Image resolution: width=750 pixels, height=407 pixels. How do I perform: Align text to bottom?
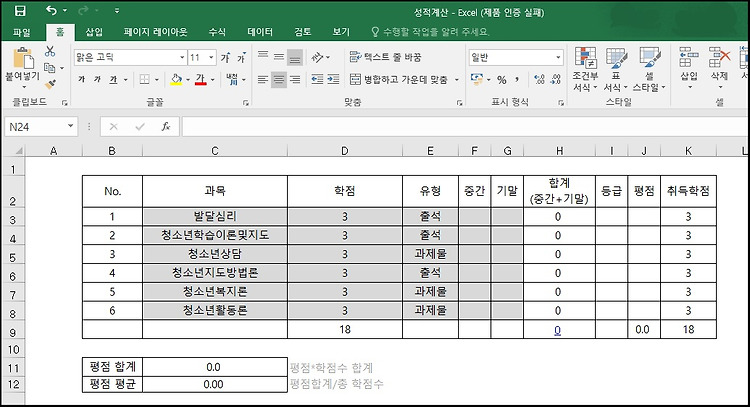295,57
